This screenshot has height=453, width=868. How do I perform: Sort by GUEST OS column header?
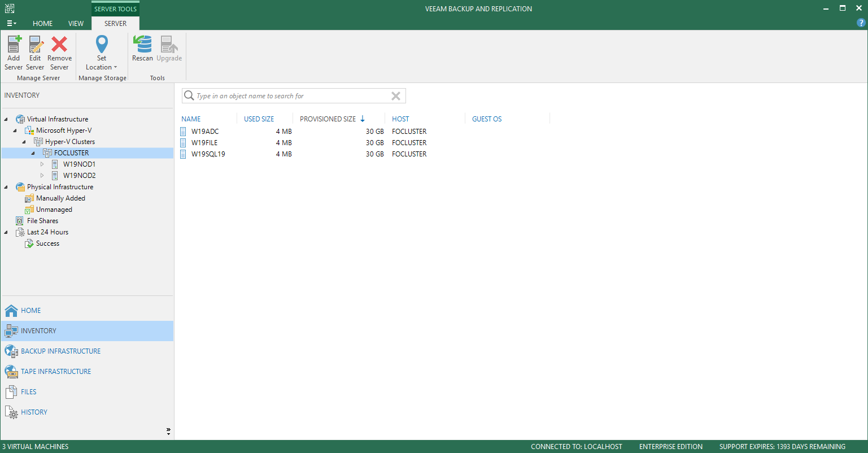tap(487, 119)
